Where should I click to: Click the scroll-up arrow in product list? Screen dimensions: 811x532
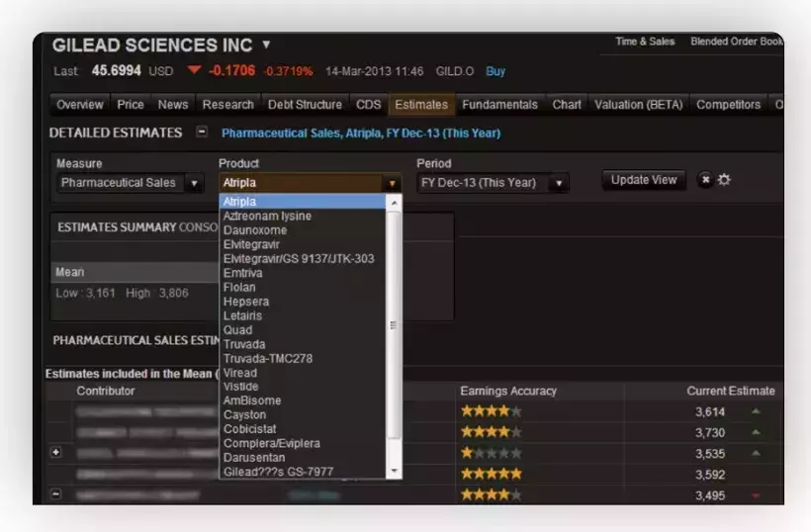tap(394, 203)
